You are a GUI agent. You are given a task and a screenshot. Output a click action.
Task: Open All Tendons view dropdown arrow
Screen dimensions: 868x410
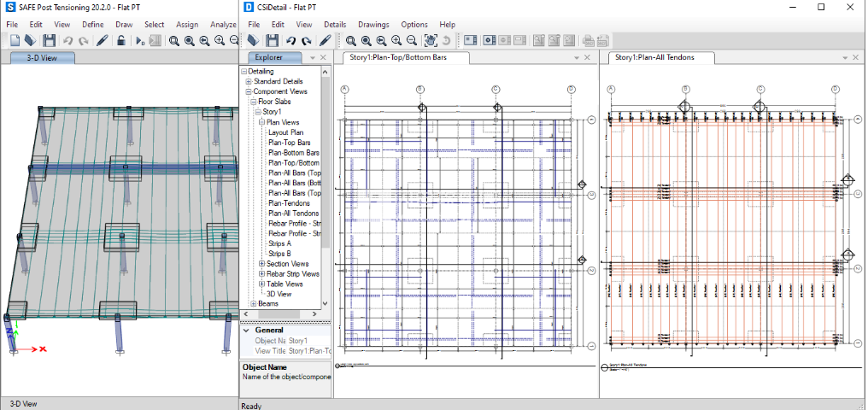pos(845,57)
